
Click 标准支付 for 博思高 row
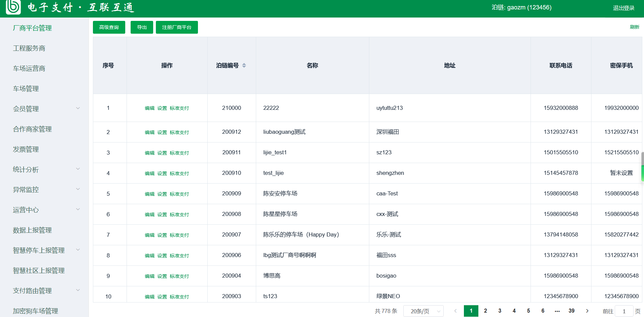point(179,276)
